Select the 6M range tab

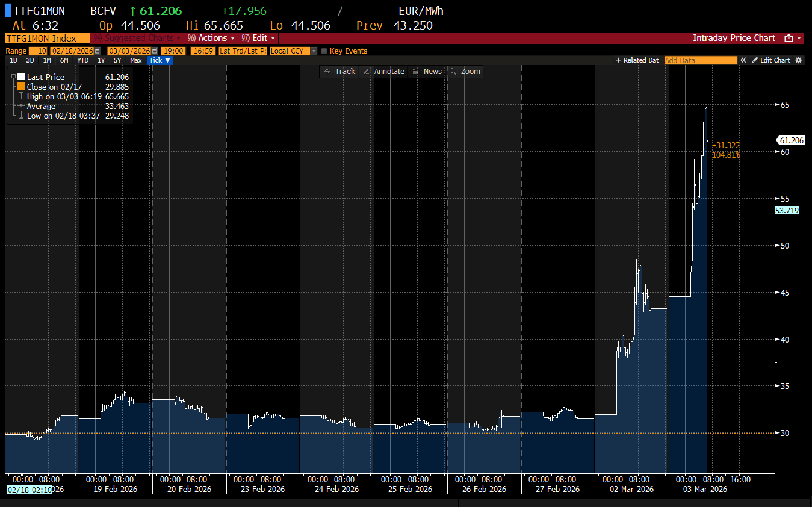click(x=64, y=60)
